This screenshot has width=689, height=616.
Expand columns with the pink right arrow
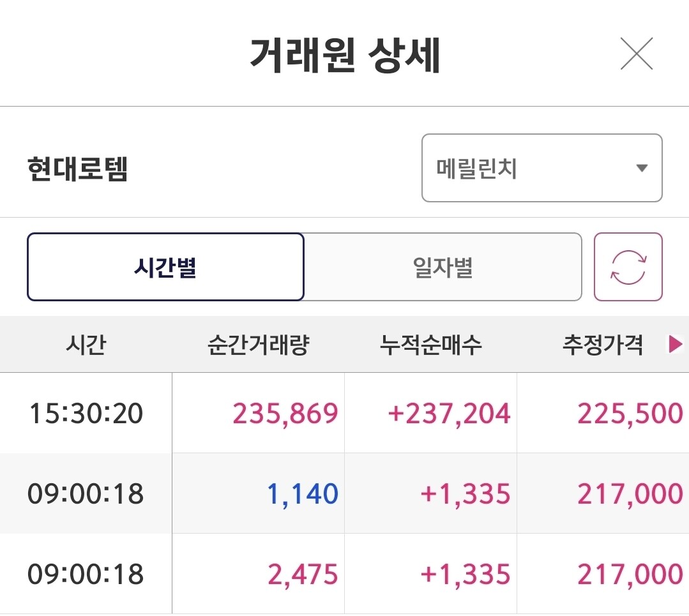(x=675, y=345)
